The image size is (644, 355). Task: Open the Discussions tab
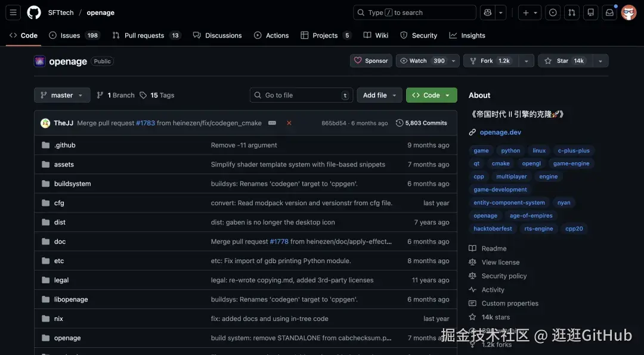click(217, 35)
